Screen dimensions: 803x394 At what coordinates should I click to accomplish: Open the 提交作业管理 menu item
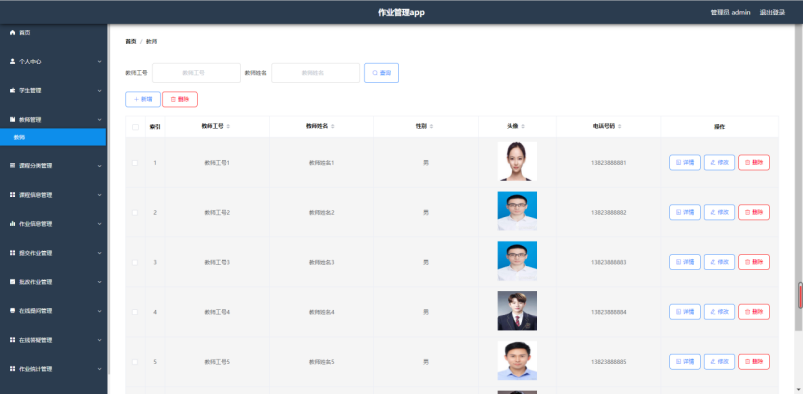(x=53, y=253)
